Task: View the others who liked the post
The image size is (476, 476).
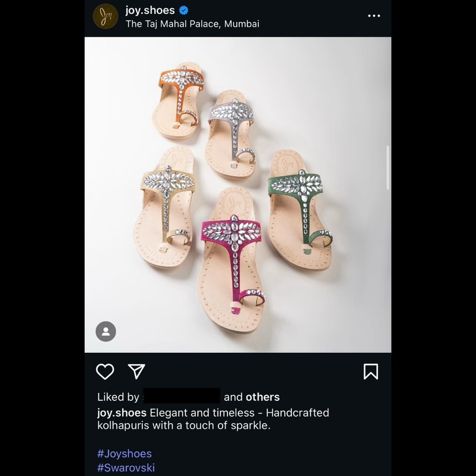Action: [x=263, y=397]
